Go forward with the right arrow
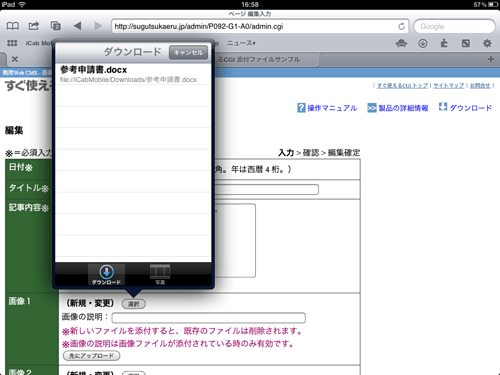The width and height of the screenshot is (500, 375). click(x=98, y=26)
